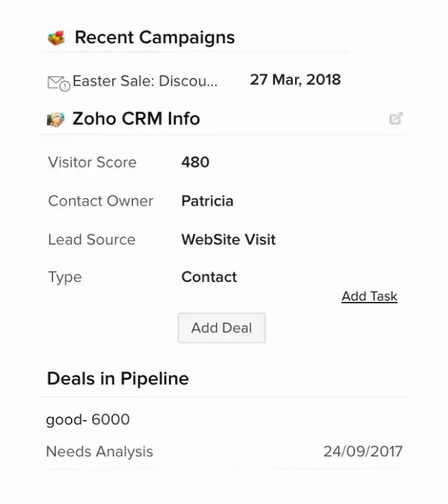Click the Lead Source label
The width and height of the screenshot is (448, 504).
click(92, 240)
